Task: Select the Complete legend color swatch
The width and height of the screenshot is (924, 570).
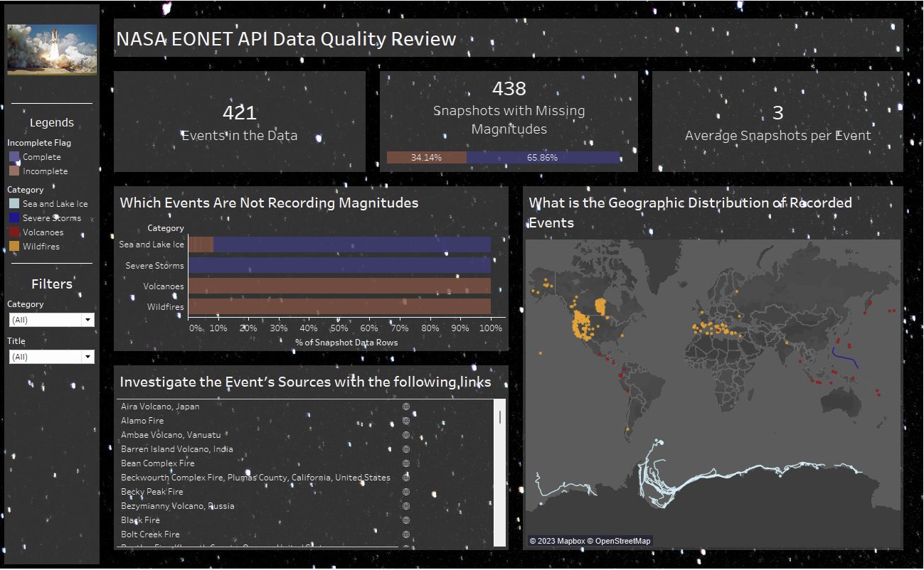Action: (14, 157)
